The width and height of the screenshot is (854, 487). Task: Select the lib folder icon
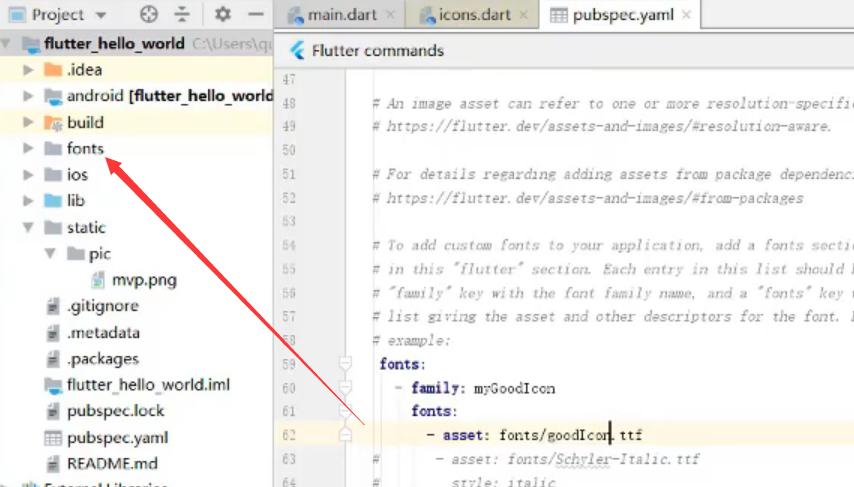(53, 200)
